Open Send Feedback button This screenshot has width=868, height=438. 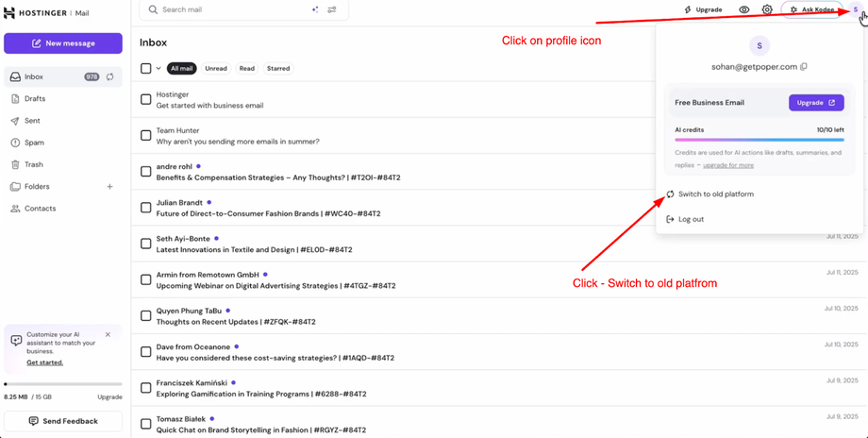coord(63,421)
